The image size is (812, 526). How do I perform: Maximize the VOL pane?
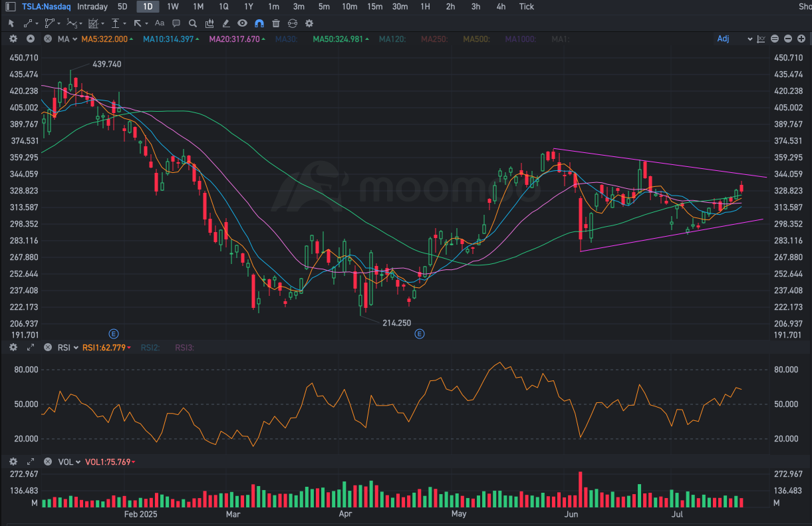pyautogui.click(x=31, y=461)
